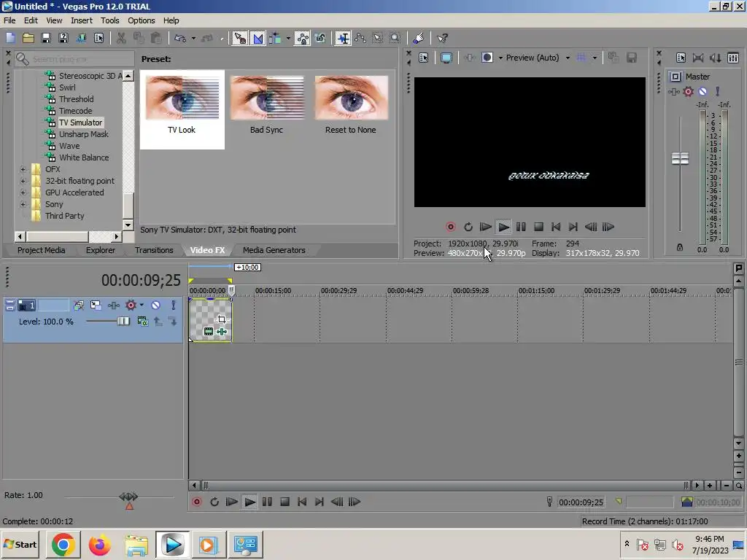Viewport: 747px width, 560px height.
Task: Open Google Chrome from the taskbar
Action: [x=63, y=545]
